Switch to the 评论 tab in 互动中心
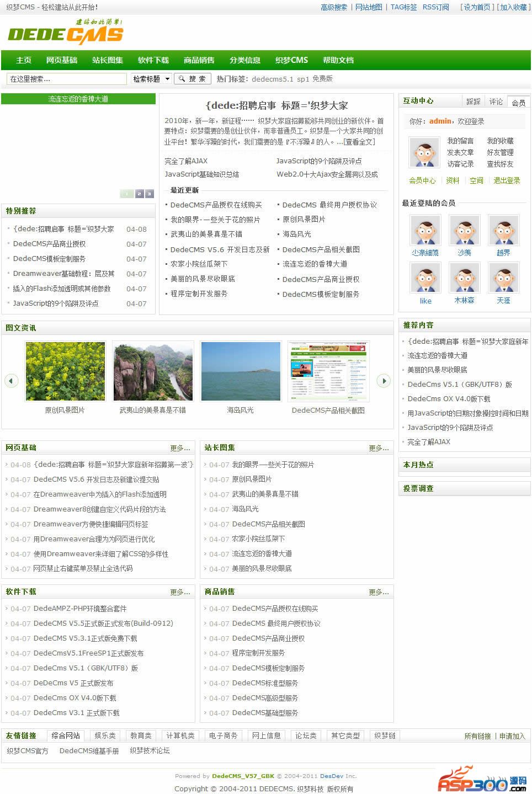Screen dimensions: 532x794 [x=496, y=102]
